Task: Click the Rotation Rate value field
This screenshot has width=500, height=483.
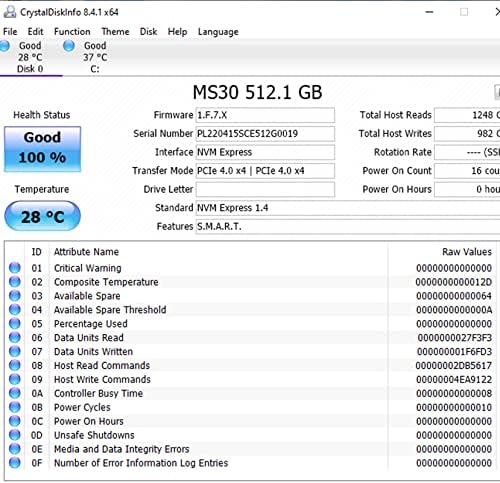Action: point(467,152)
